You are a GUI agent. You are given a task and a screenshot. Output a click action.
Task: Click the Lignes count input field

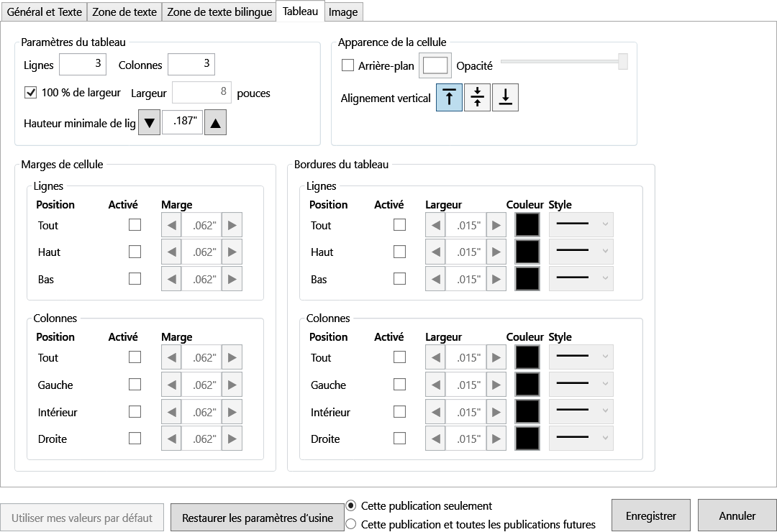pyautogui.click(x=83, y=64)
